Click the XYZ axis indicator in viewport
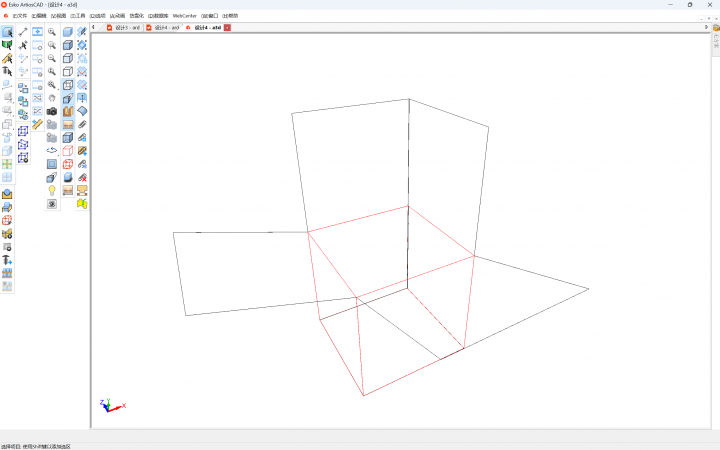The height and width of the screenshot is (450, 720). click(x=110, y=405)
